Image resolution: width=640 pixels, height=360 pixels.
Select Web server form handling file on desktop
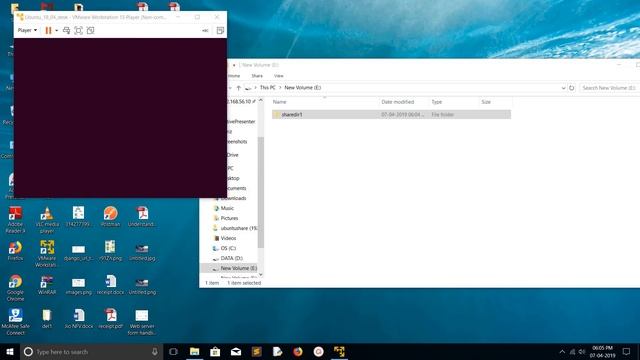click(x=142, y=322)
